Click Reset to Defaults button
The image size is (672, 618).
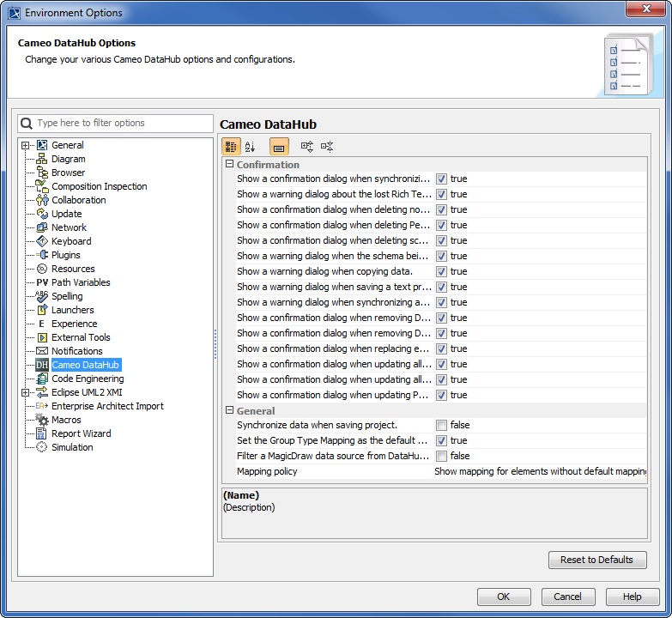597,560
